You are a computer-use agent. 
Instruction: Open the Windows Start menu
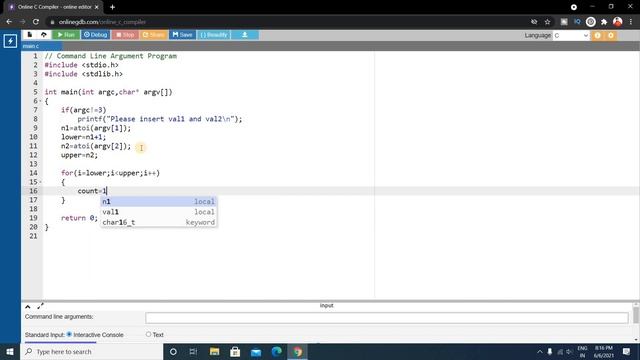10,351
